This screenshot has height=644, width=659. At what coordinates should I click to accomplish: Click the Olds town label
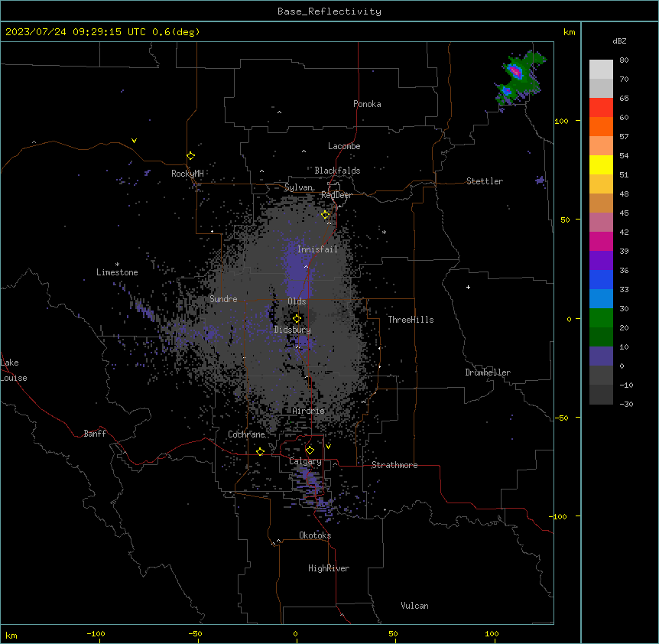[297, 301]
